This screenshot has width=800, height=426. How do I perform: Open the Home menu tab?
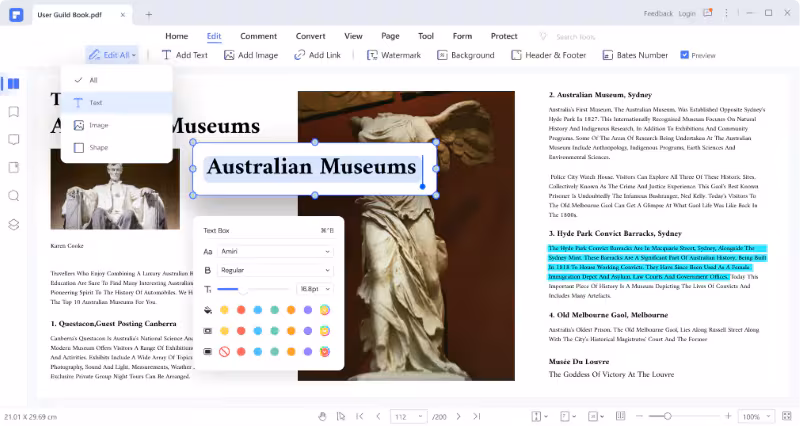pos(177,36)
